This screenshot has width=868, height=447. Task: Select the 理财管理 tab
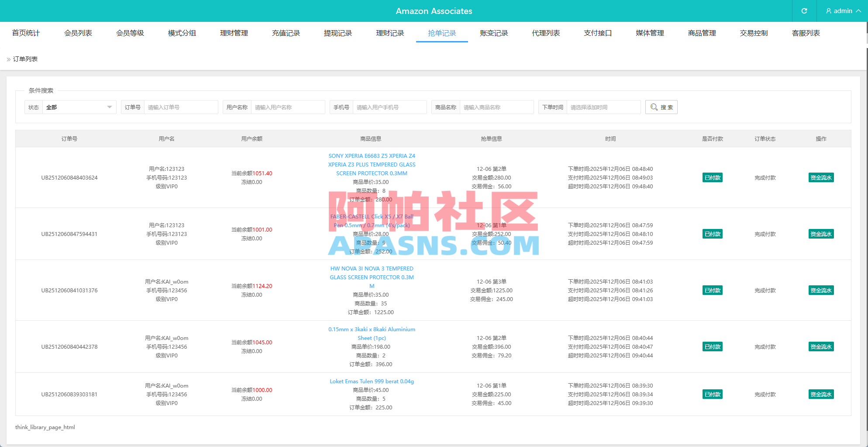(x=234, y=33)
